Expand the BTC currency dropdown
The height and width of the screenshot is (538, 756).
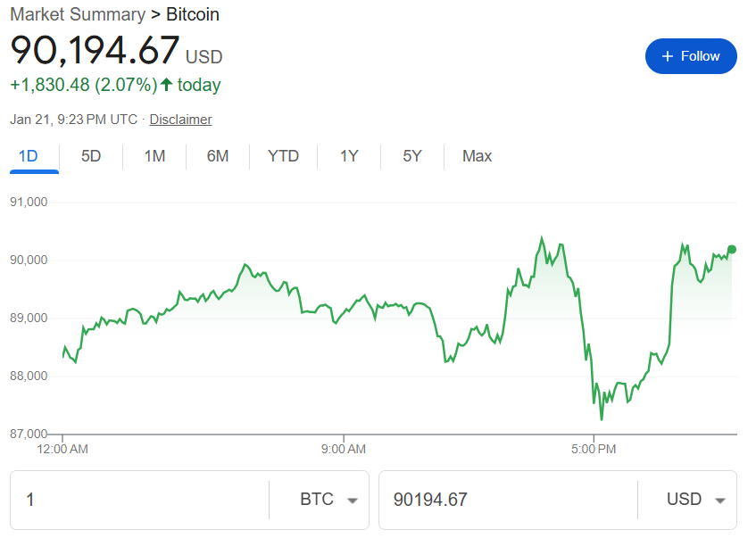[328, 500]
